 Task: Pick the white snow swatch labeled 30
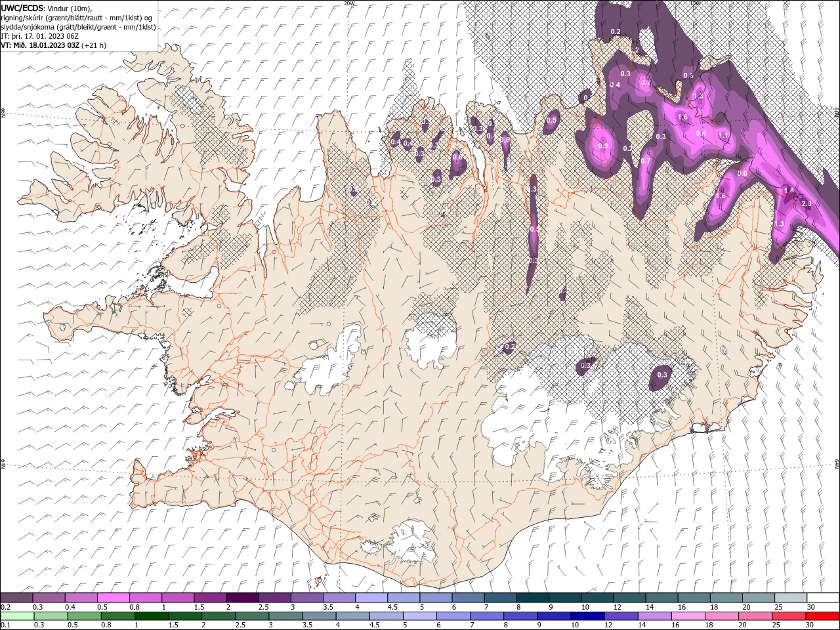point(823,598)
